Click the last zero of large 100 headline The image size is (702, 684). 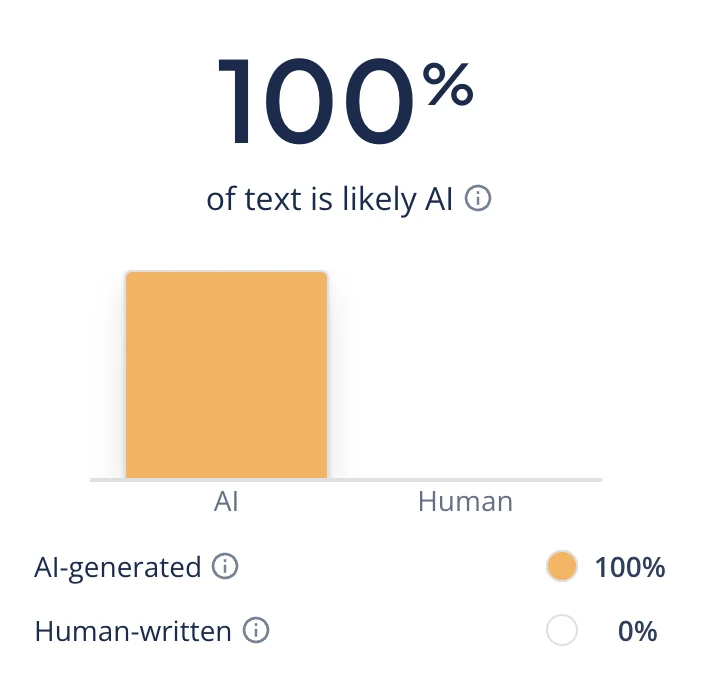380,101
